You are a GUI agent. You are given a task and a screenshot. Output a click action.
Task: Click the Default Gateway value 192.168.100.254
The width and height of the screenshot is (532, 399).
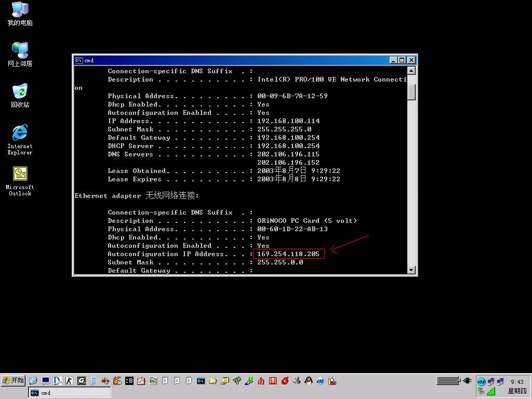(288, 137)
